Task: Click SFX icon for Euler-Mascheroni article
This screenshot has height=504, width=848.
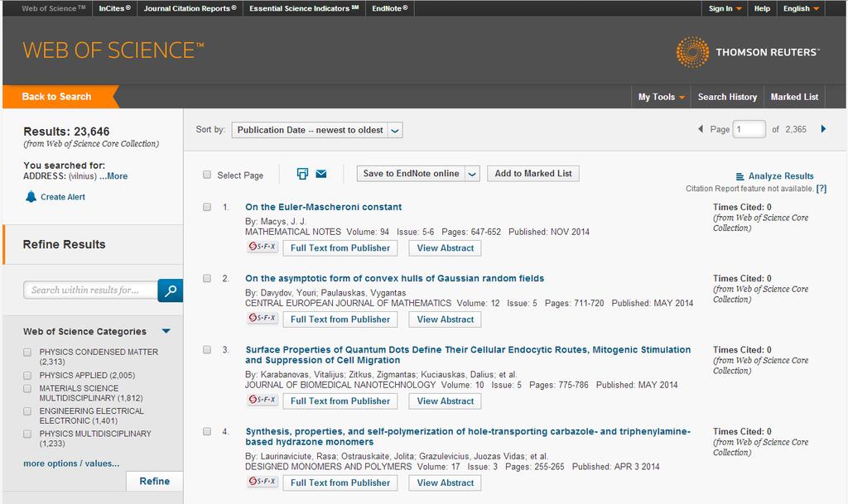Action: click(x=263, y=247)
